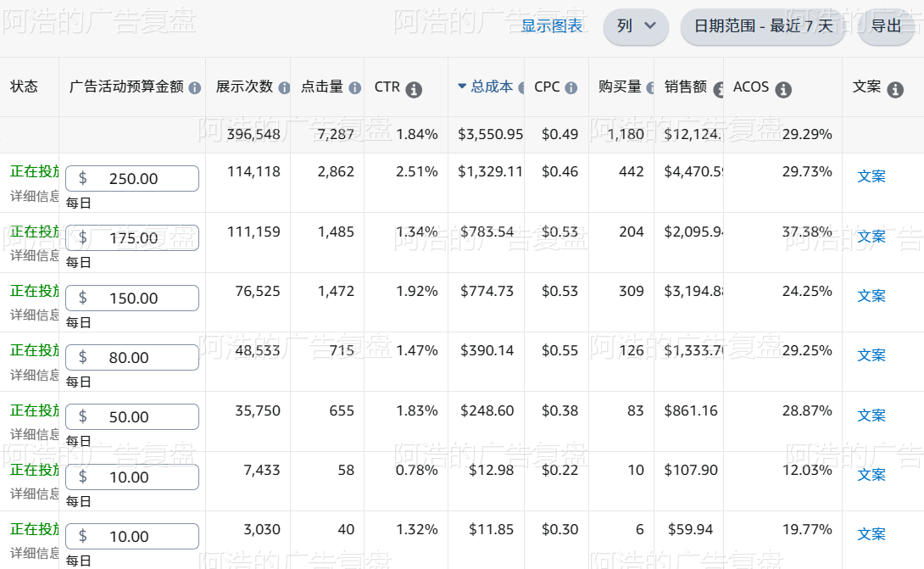Click the 状态 column header

25,86
